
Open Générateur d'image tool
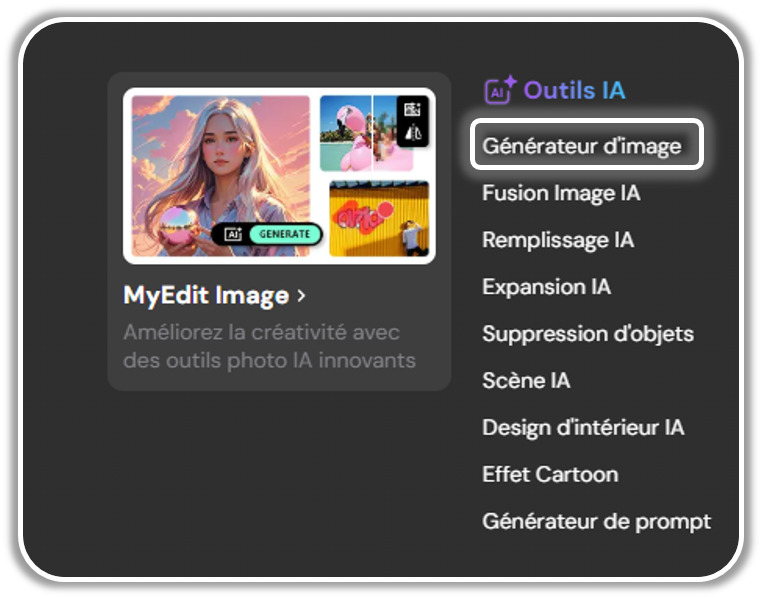click(x=586, y=145)
